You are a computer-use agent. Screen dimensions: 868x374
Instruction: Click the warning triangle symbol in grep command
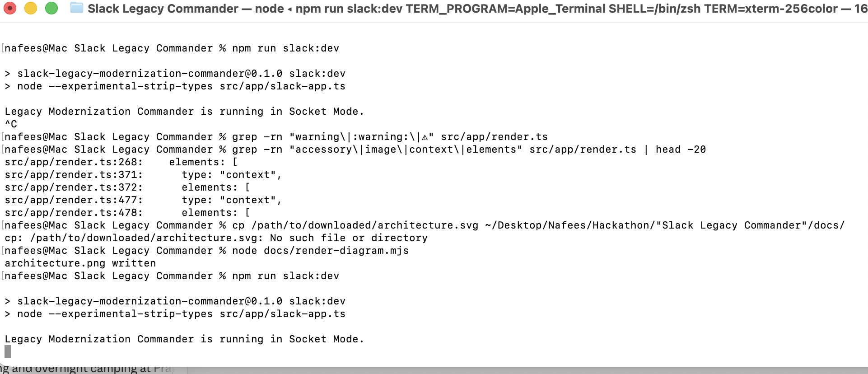[425, 137]
